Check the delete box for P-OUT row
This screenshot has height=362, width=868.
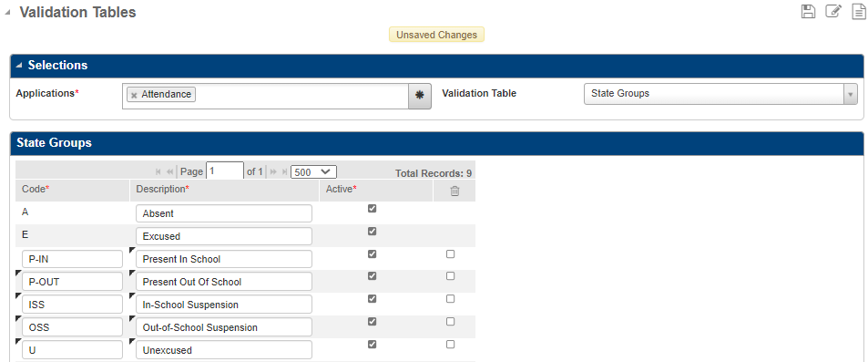[x=450, y=276]
